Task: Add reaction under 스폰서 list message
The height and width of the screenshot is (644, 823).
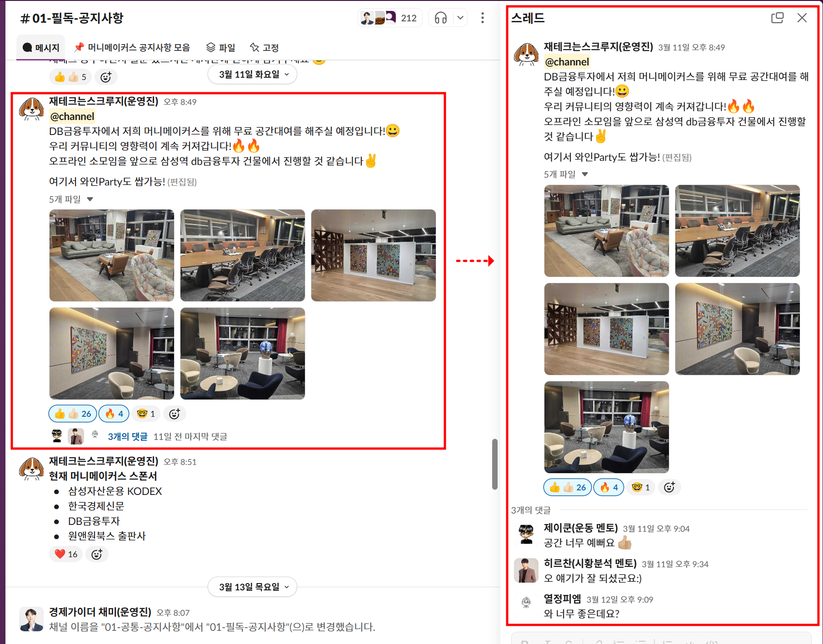Action: pyautogui.click(x=97, y=554)
